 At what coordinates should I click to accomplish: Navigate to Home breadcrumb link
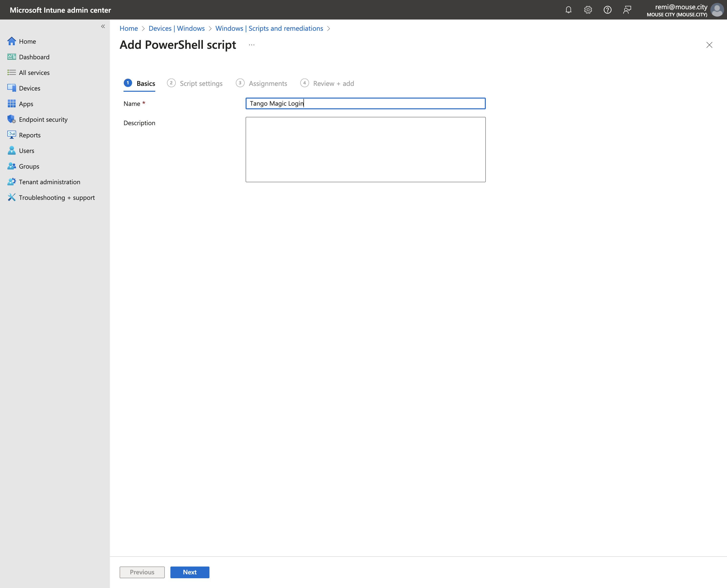click(129, 29)
